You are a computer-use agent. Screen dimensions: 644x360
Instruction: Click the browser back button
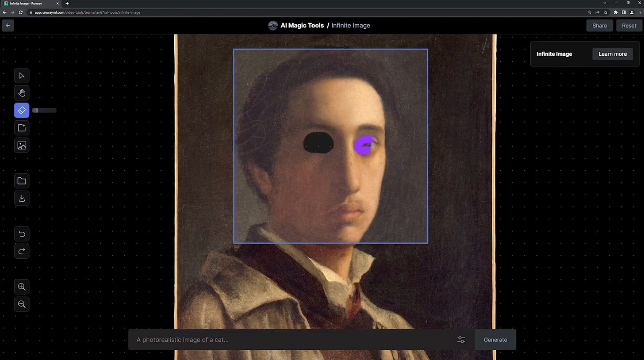coord(4,12)
